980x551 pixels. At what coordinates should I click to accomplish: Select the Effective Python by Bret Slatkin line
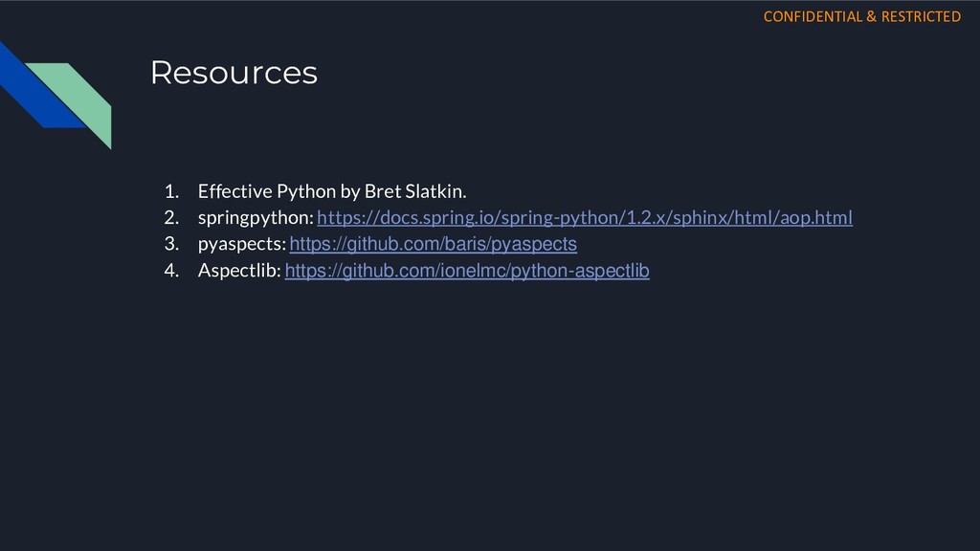tap(332, 191)
